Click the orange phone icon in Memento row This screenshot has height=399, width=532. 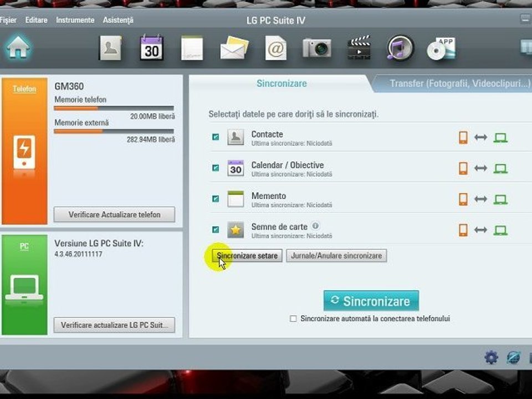(463, 199)
